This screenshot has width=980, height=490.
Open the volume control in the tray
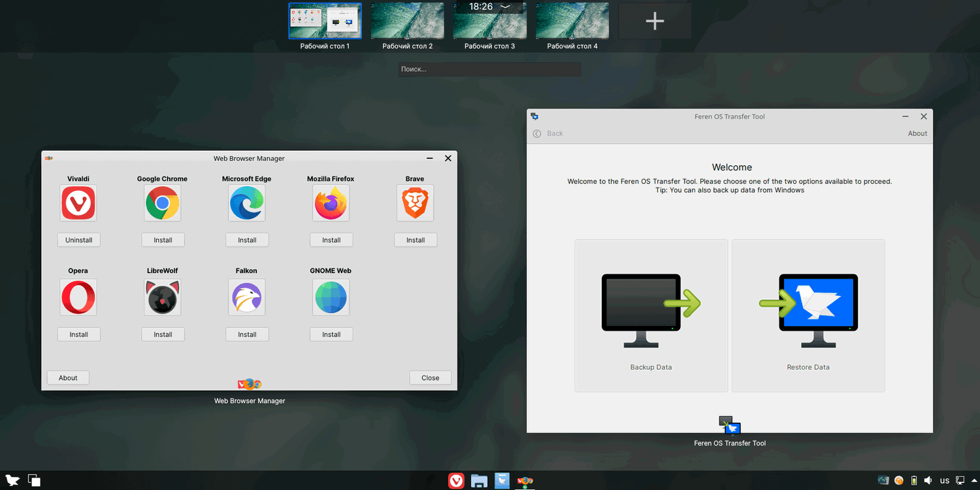point(928,481)
